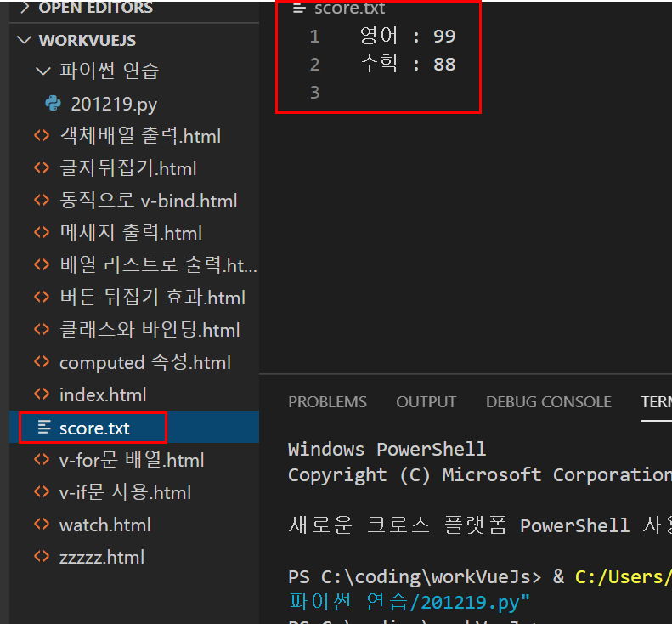Switch to the OUTPUT panel tab

coord(426,402)
